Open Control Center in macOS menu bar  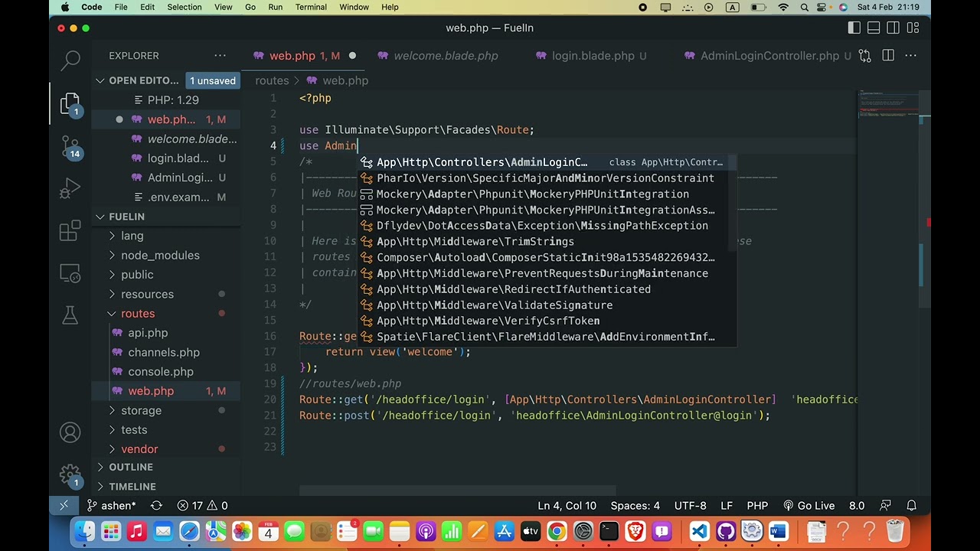click(823, 7)
